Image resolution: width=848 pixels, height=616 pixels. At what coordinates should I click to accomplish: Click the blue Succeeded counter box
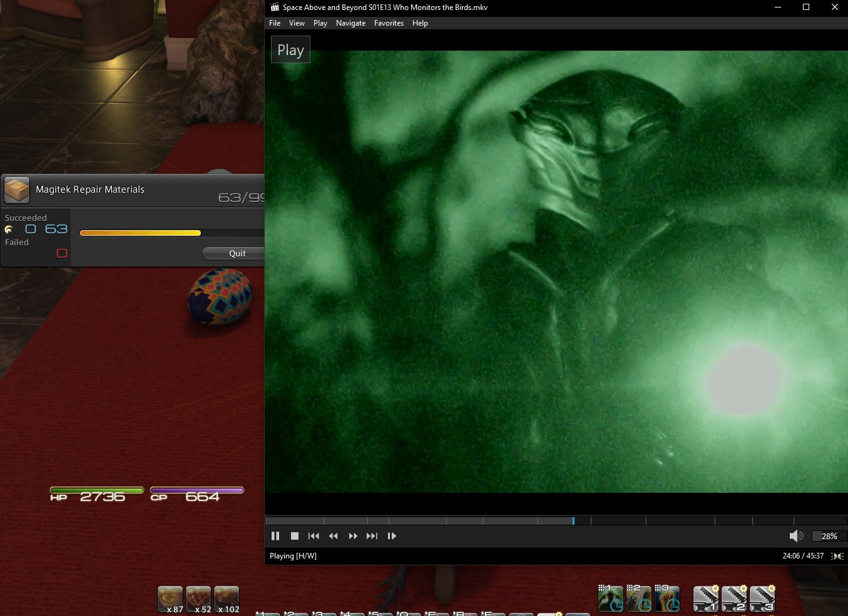(x=31, y=229)
